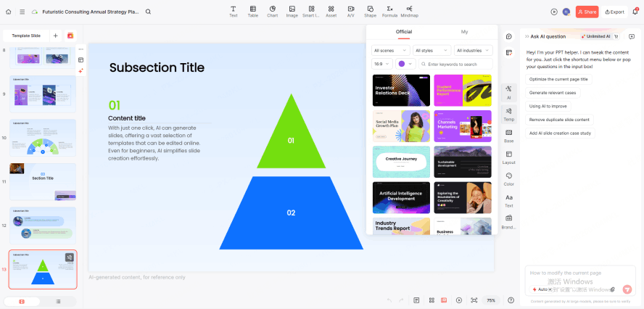
Task: Click Optimize the current page title suggestion
Action: (x=558, y=79)
